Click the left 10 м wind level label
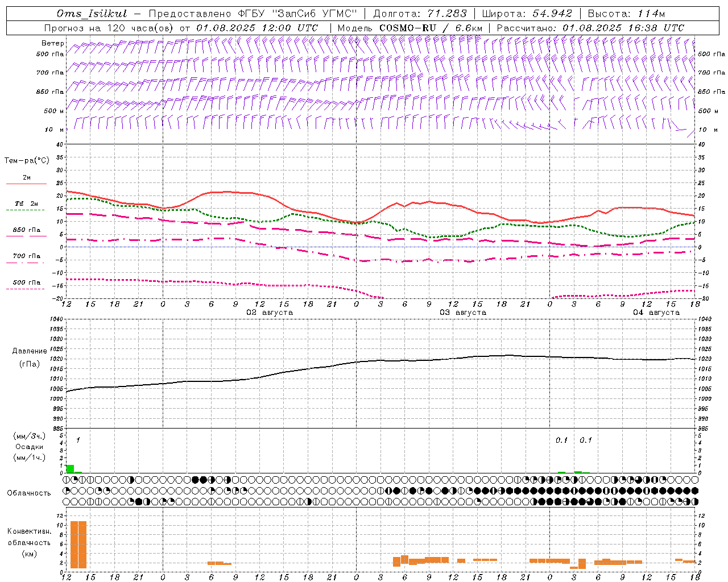Screen dimensions: 728x582 point(55,130)
